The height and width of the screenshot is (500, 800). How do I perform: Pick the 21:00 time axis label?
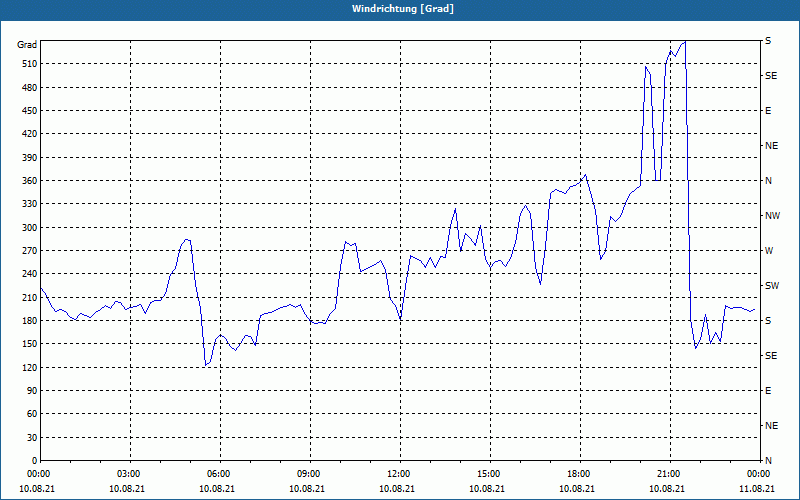670,473
